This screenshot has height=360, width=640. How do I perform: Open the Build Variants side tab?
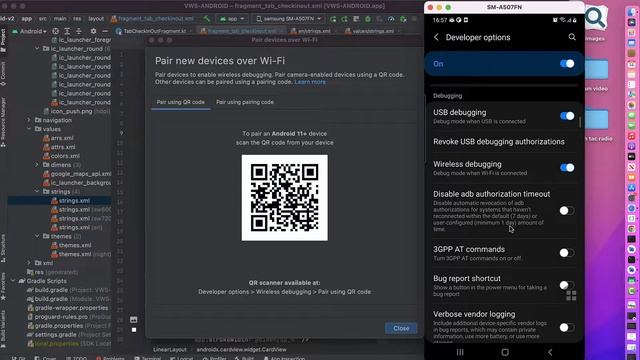tap(3, 329)
